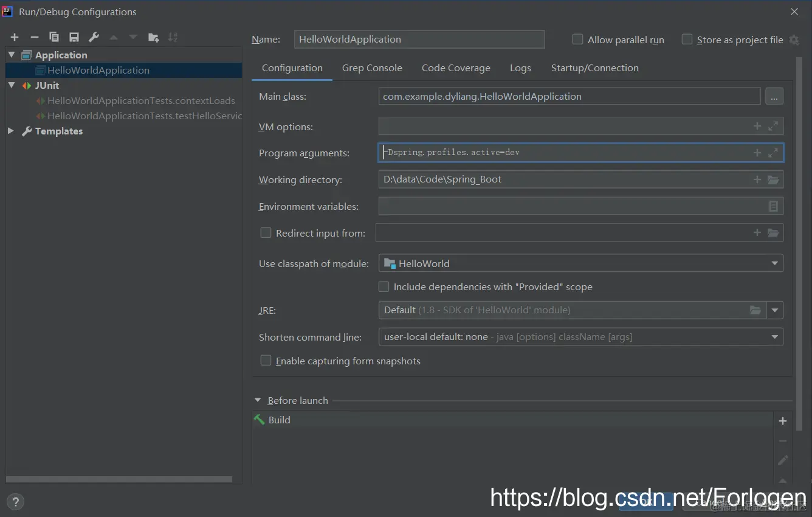Open Use classpath of module dropdown
This screenshot has height=517, width=812.
coord(775,263)
